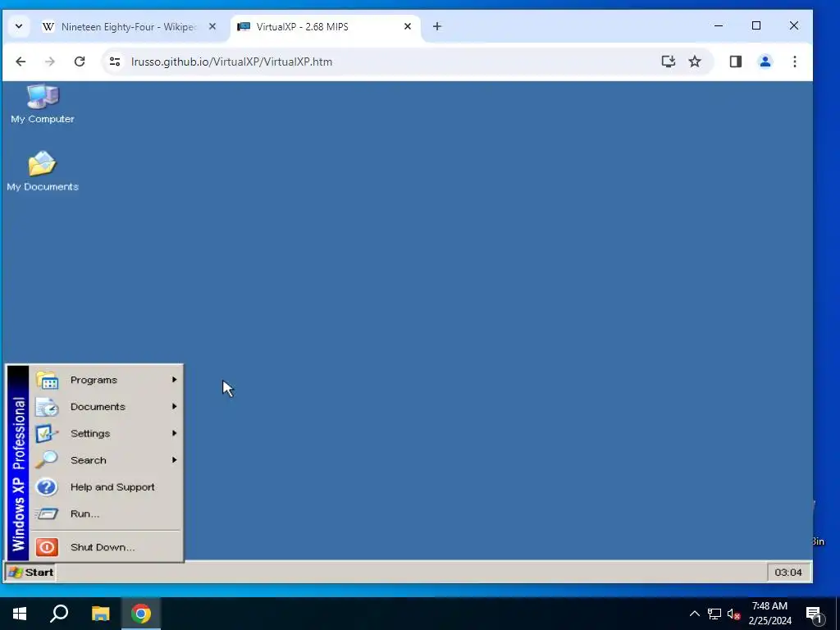
Task: Reload the current page
Action: pyautogui.click(x=80, y=62)
